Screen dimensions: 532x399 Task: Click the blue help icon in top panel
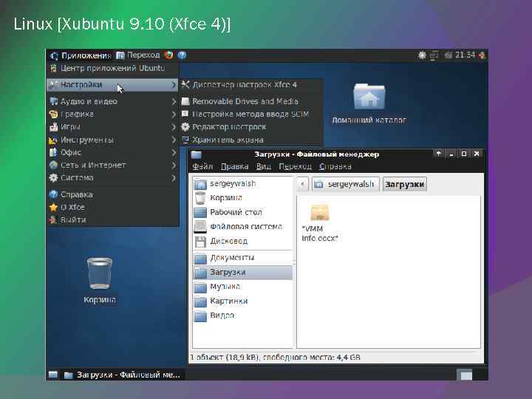click(182, 55)
